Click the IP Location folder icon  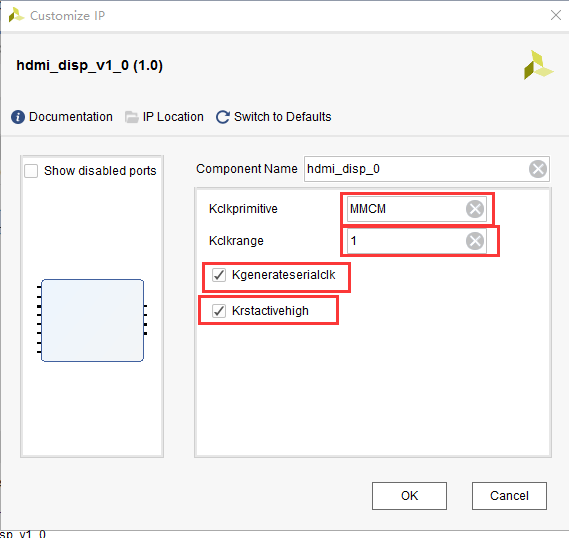[x=131, y=117]
